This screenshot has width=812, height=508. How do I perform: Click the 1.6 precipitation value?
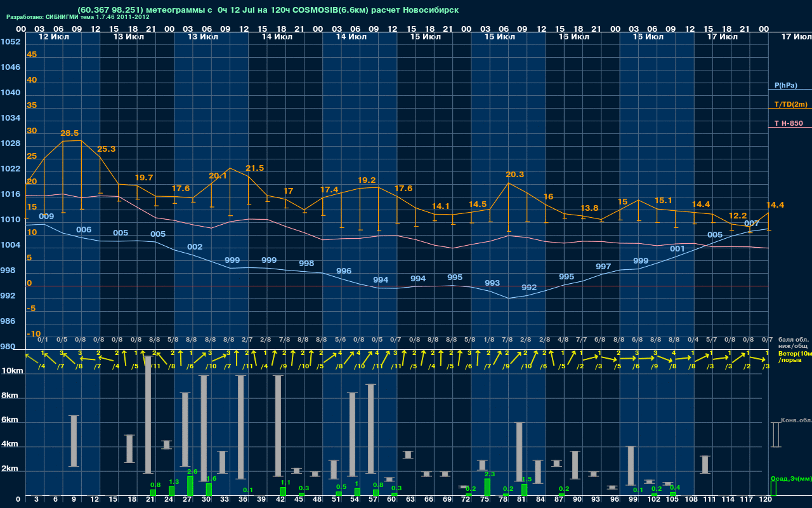(211, 479)
